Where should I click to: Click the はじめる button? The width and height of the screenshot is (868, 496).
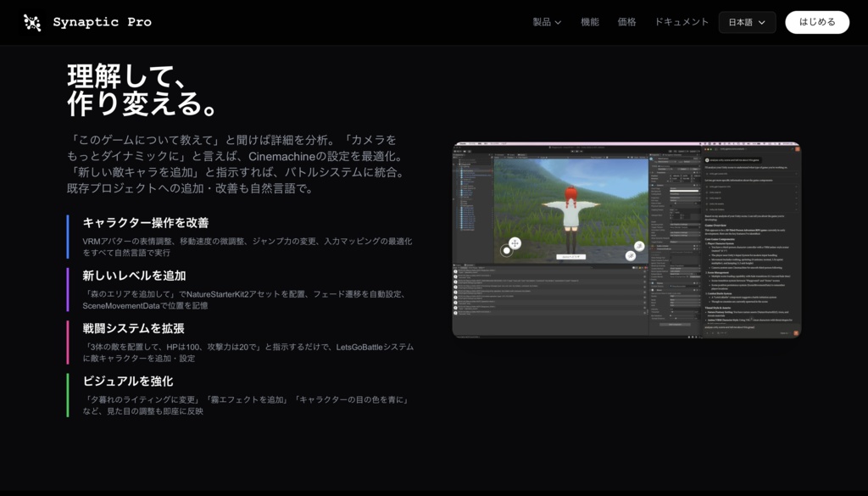816,22
